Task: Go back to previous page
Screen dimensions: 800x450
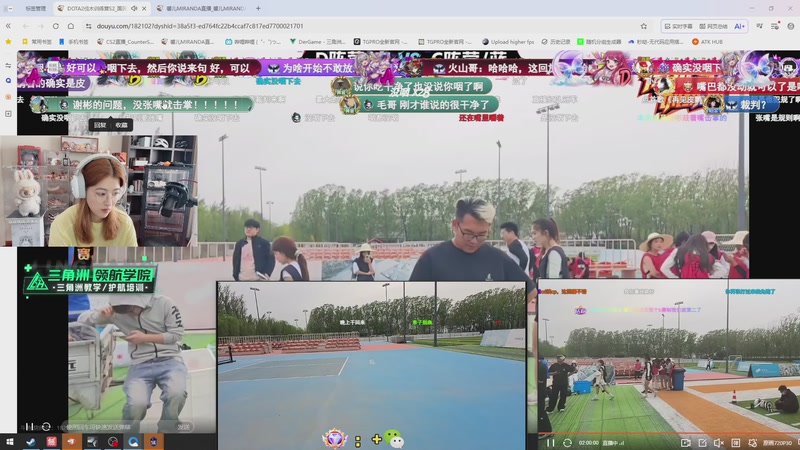Action: [x=26, y=26]
